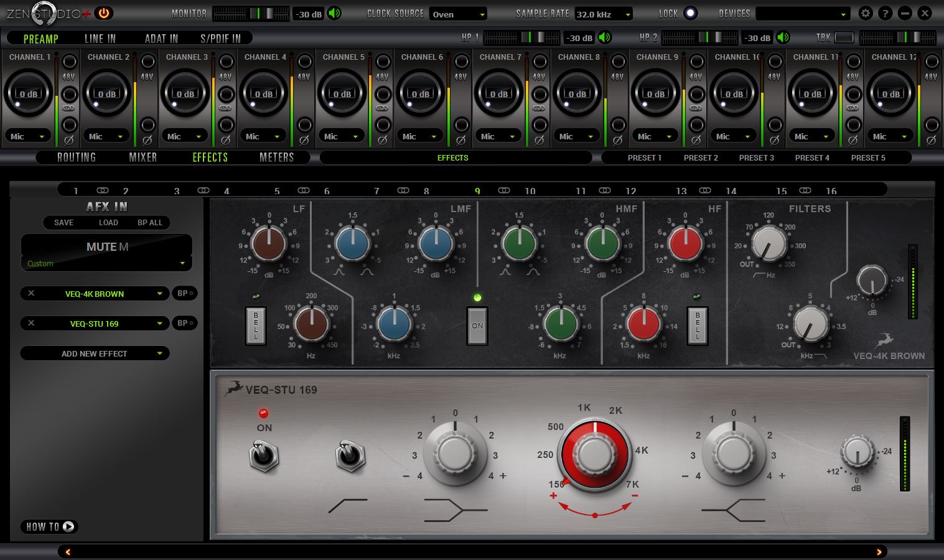Select PRESET 1
944x560 pixels.
coord(645,157)
